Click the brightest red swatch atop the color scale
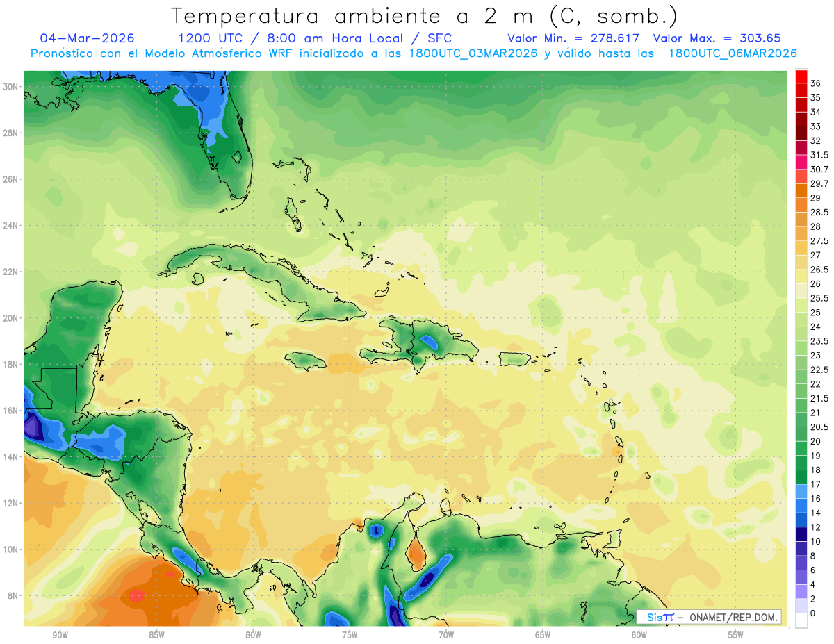 (801, 77)
